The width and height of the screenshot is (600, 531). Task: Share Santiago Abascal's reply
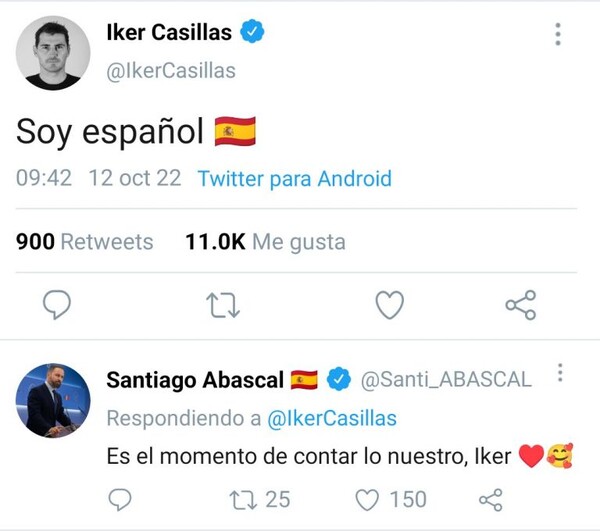coord(490,499)
